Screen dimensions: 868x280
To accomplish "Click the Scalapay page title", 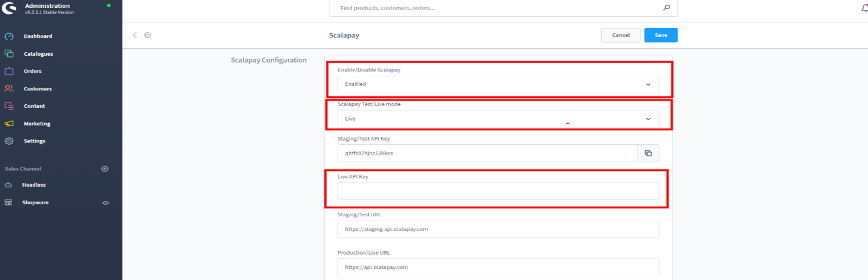I will [344, 36].
